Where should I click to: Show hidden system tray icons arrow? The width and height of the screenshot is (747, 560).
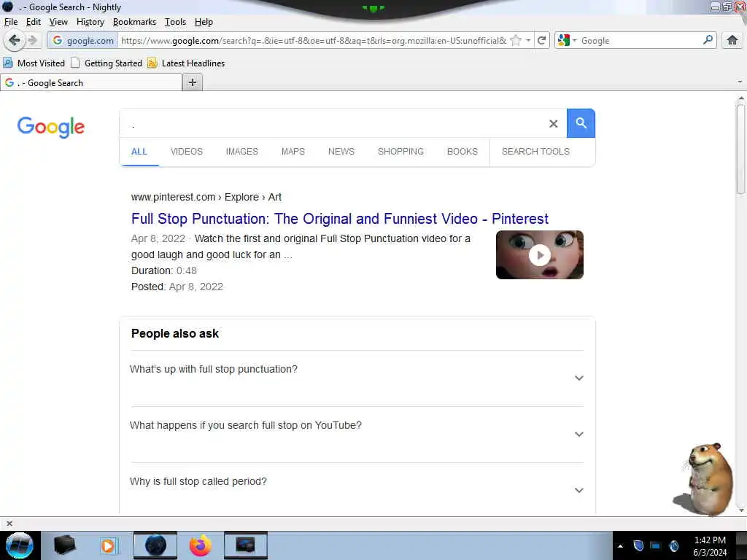click(620, 546)
